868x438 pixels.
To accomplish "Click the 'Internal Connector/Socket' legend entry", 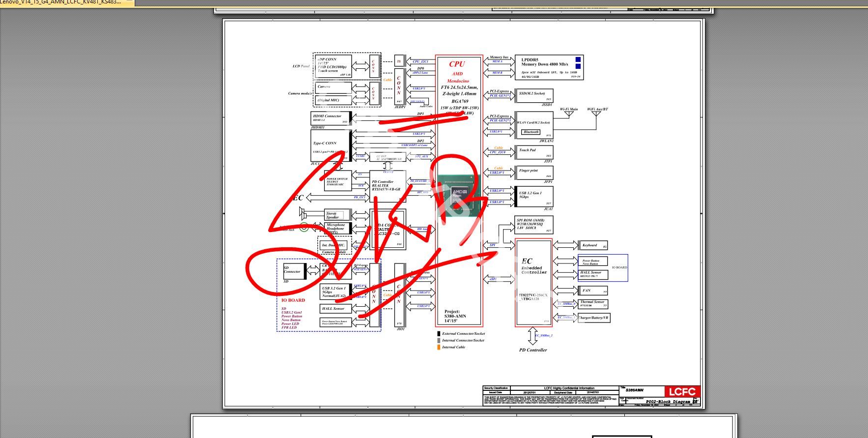I will click(463, 340).
